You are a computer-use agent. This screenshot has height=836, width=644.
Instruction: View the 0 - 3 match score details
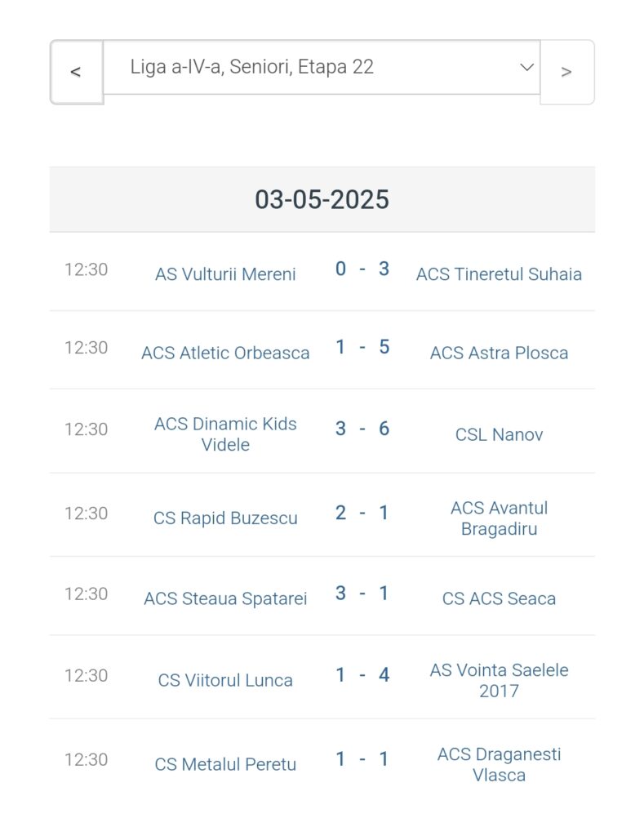(x=362, y=269)
